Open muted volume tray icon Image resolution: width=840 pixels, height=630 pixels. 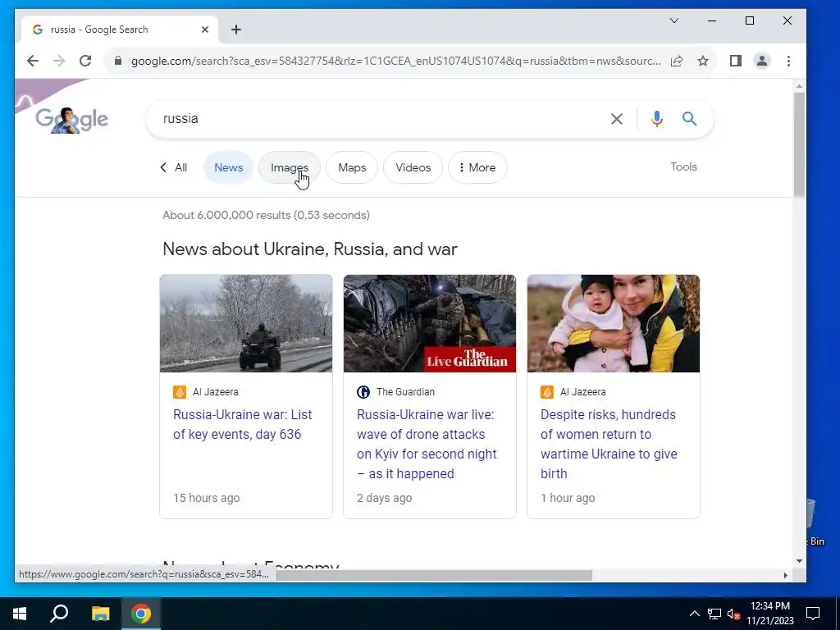click(x=733, y=614)
